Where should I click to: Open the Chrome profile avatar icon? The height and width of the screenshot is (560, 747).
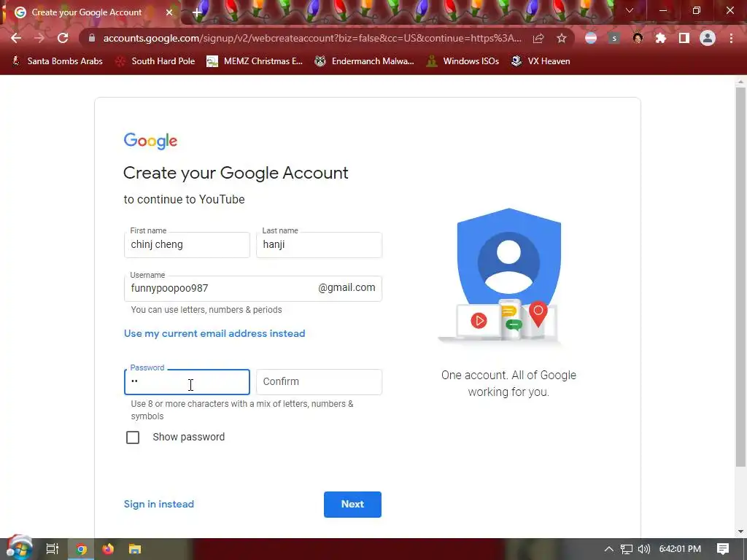(x=708, y=38)
